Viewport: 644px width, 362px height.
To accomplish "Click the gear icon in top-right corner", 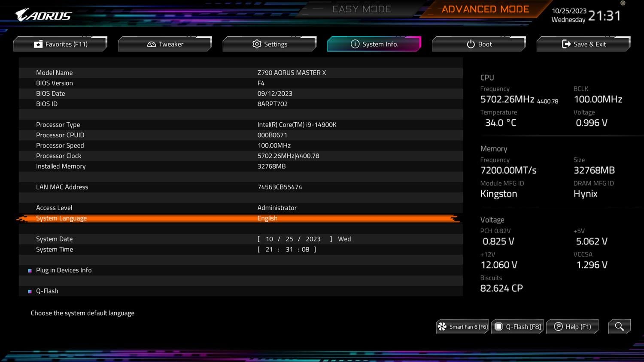I will [623, 3].
